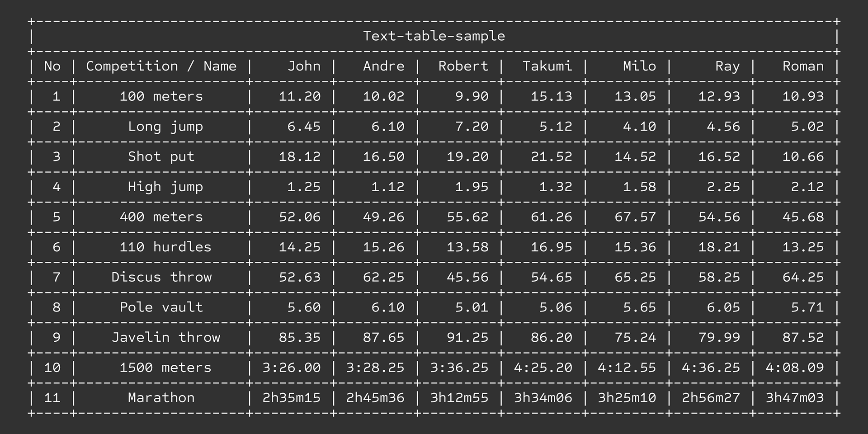
Task: Click Robert's 100 meters time 9.90
Action: (x=472, y=96)
